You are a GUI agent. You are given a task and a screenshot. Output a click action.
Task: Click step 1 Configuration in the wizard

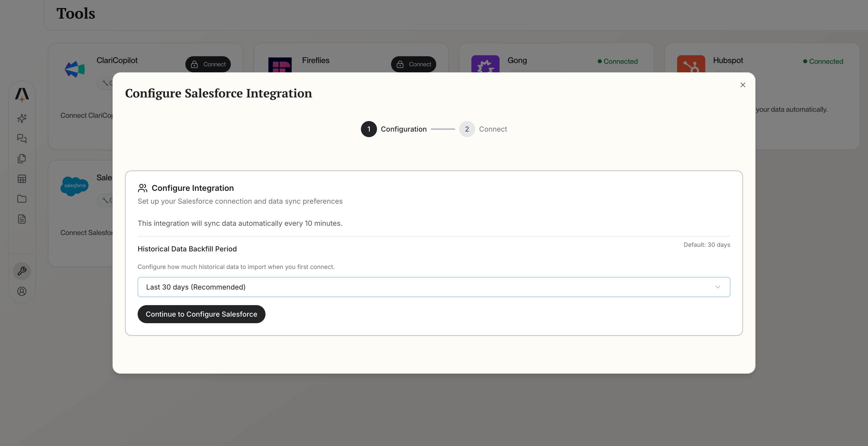pos(369,129)
